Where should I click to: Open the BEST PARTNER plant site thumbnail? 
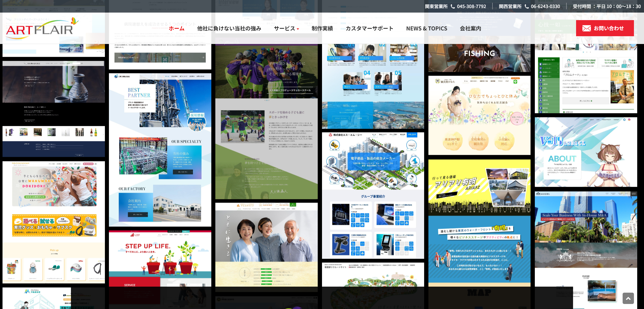[160, 150]
